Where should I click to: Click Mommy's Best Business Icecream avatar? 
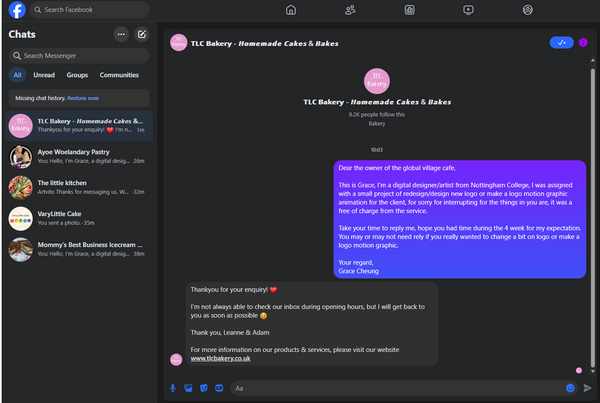(x=21, y=250)
